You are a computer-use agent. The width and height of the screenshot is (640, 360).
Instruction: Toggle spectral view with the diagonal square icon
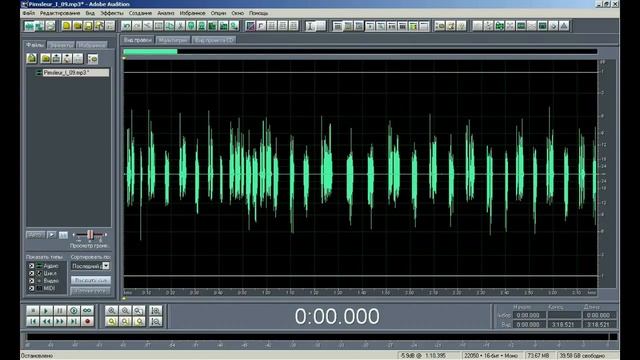[250, 27]
